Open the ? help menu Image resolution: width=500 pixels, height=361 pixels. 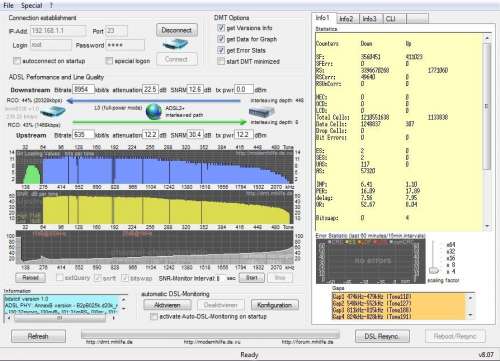[x=51, y=5]
